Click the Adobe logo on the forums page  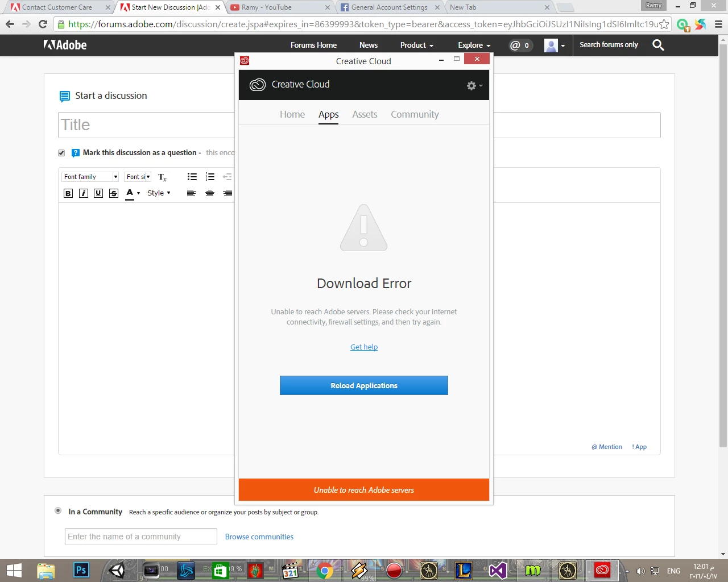[x=65, y=45]
